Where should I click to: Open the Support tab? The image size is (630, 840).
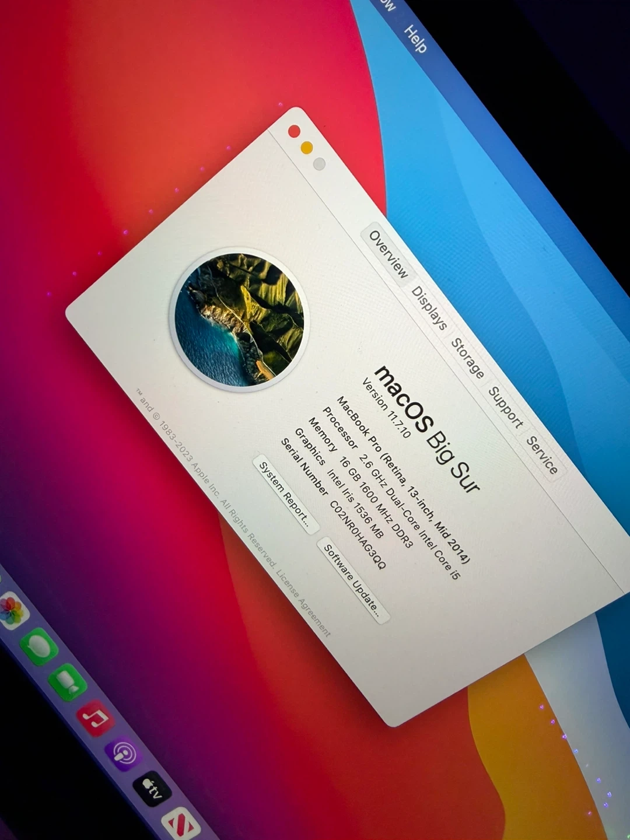(x=505, y=407)
